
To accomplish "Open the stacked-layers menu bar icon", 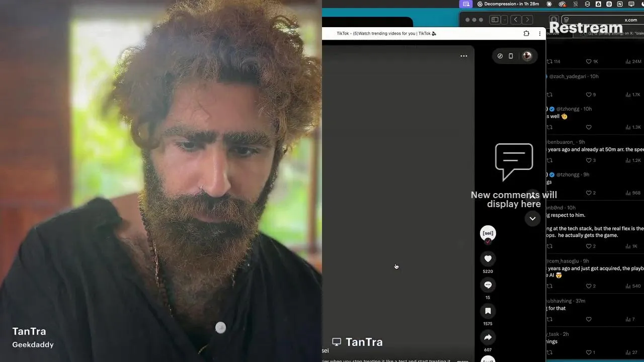I will point(587,4).
